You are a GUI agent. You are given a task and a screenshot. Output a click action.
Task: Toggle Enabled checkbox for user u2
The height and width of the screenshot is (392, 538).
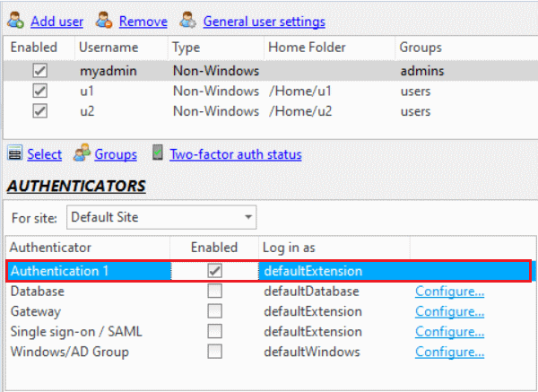[39, 110]
